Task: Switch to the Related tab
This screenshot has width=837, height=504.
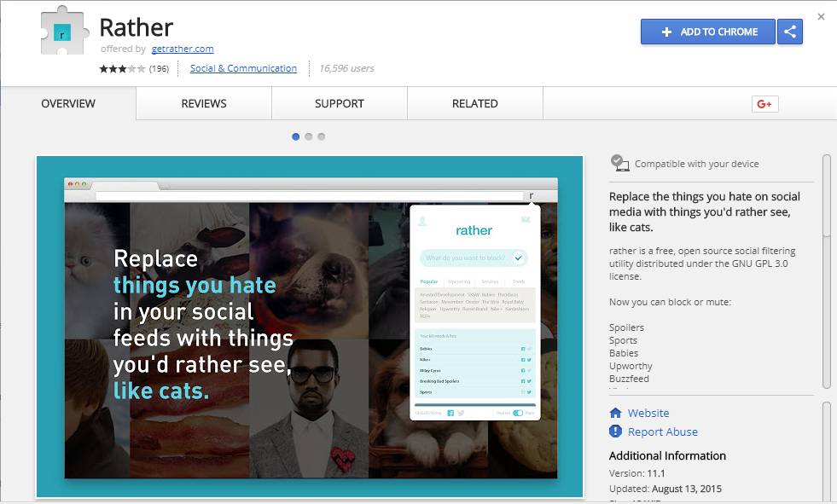Action: pos(475,103)
